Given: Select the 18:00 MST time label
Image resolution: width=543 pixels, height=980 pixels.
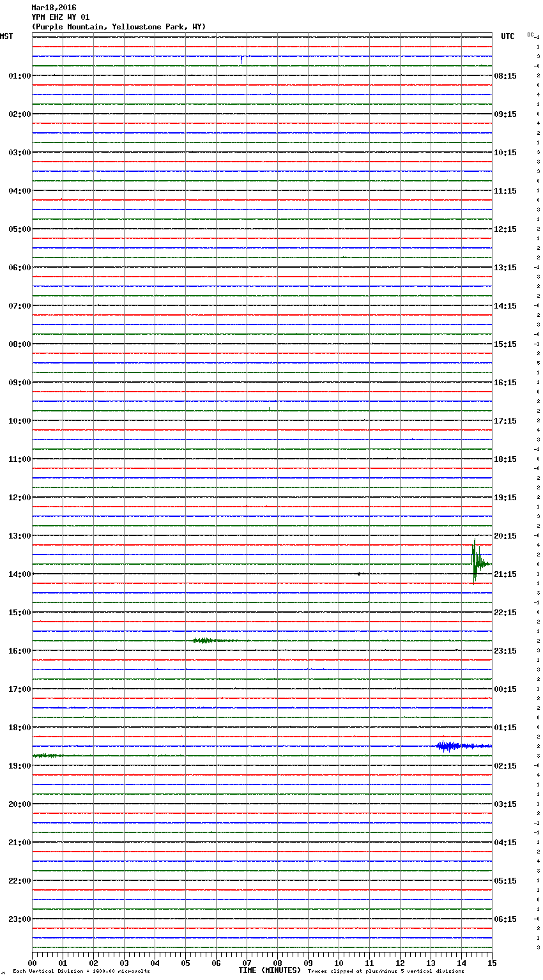Looking at the screenshot, I should point(19,727).
